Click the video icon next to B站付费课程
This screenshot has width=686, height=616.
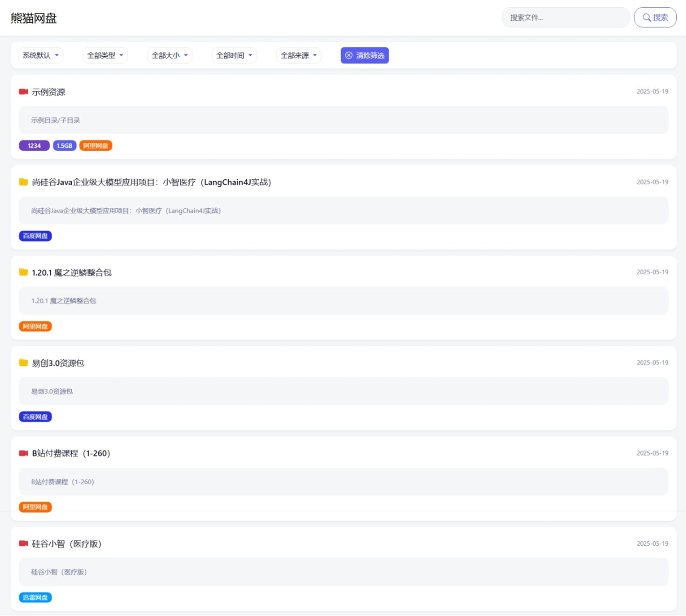coord(23,453)
